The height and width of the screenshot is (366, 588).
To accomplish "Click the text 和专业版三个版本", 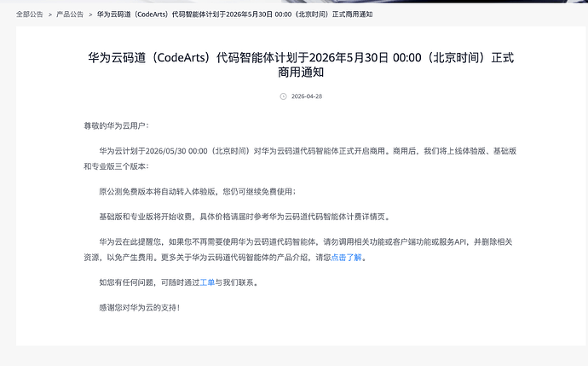I will (x=116, y=166).
